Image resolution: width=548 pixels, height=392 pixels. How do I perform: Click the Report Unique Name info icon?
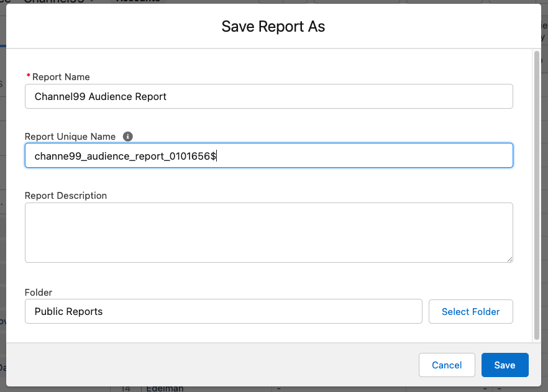click(128, 137)
